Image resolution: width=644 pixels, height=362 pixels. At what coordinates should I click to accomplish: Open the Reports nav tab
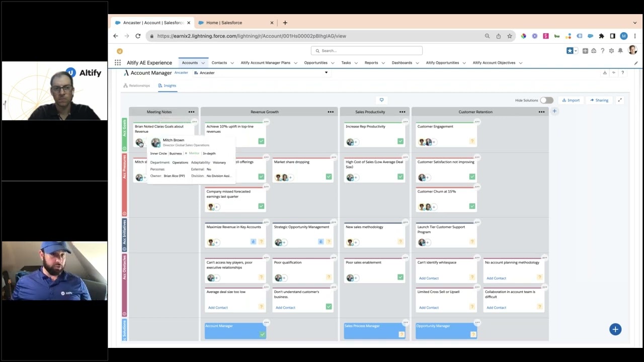pyautogui.click(x=371, y=63)
